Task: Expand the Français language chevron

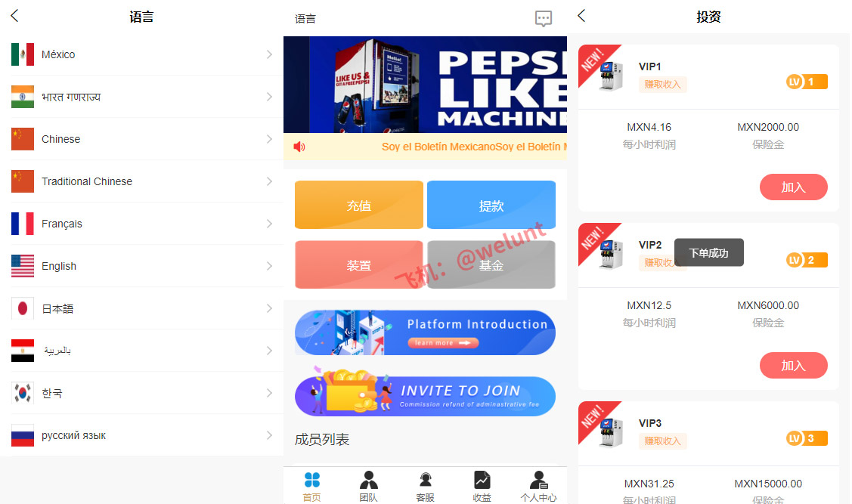Action: (269, 223)
